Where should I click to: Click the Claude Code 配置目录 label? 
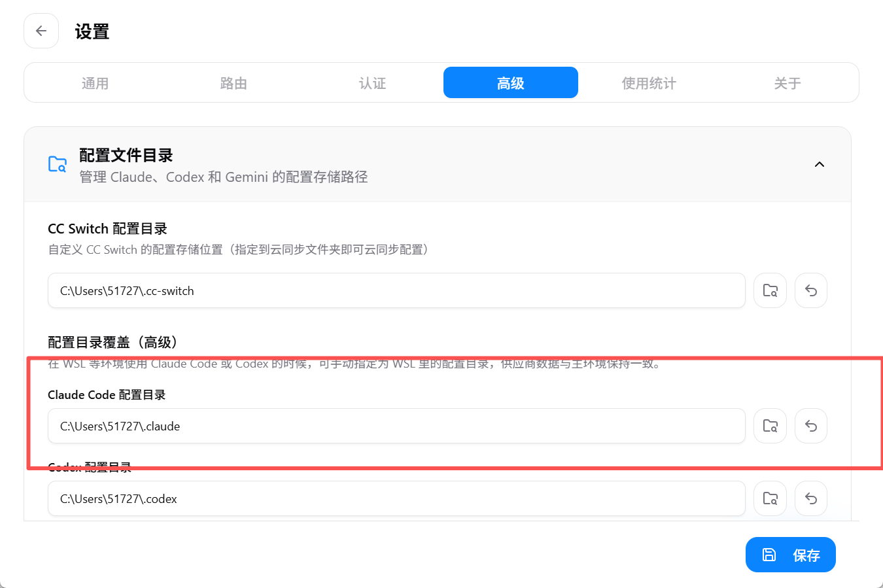(107, 394)
